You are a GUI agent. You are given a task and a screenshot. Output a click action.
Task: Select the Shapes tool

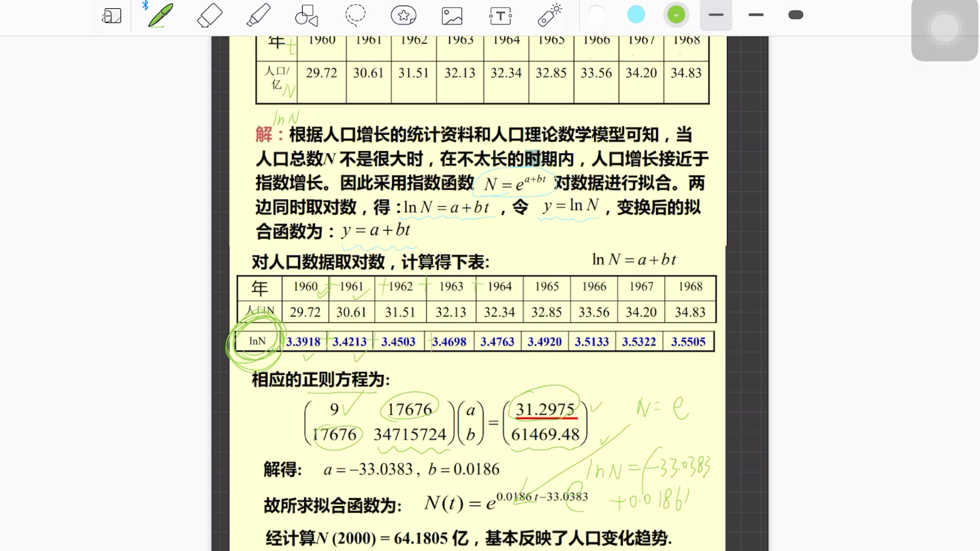tap(307, 15)
